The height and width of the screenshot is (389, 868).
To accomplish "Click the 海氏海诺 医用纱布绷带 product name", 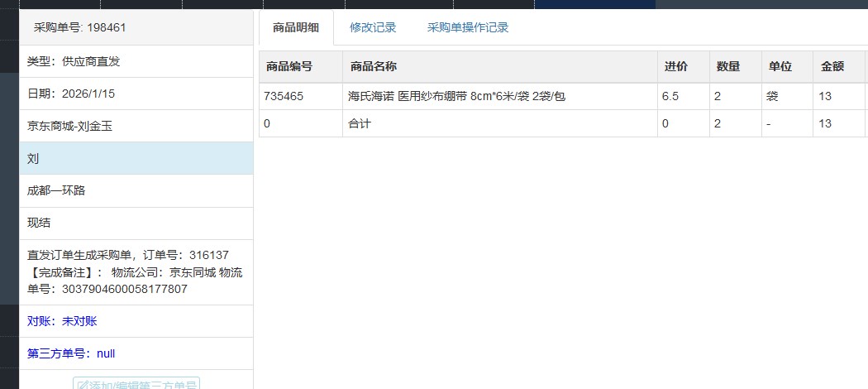I will click(456, 96).
